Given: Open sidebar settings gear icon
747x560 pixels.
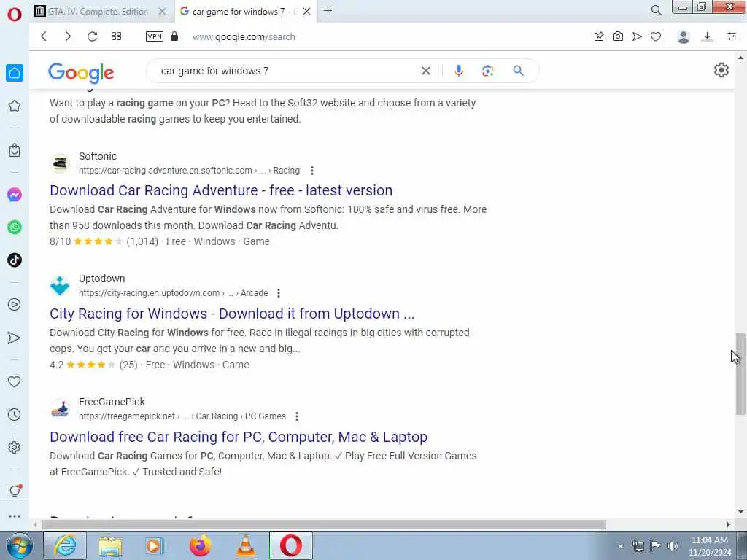Looking at the screenshot, I should pos(15,447).
